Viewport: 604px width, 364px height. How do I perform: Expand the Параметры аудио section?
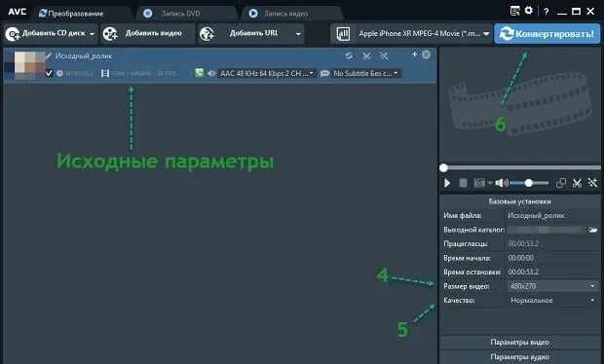tap(519, 356)
